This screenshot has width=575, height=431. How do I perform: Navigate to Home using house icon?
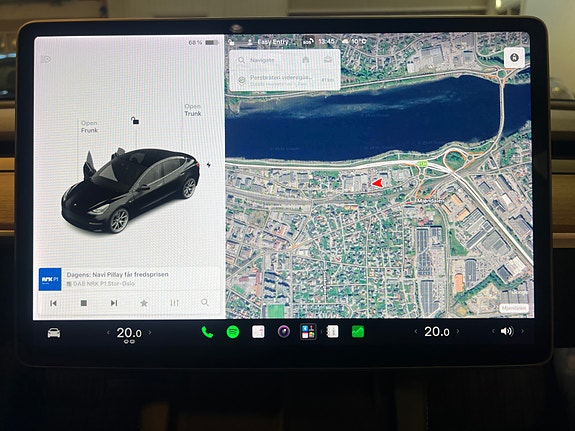click(x=305, y=60)
